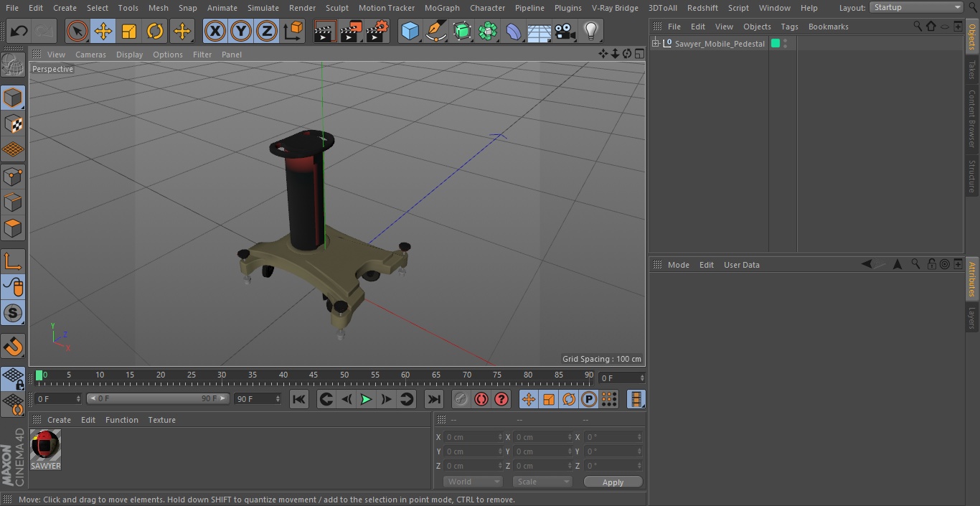Open Material manager Texture menu
This screenshot has height=506, width=980.
[x=161, y=420]
